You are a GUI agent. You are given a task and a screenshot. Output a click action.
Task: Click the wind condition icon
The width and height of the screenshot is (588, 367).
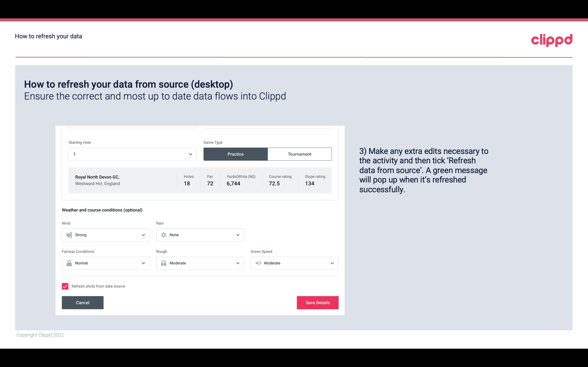click(69, 235)
